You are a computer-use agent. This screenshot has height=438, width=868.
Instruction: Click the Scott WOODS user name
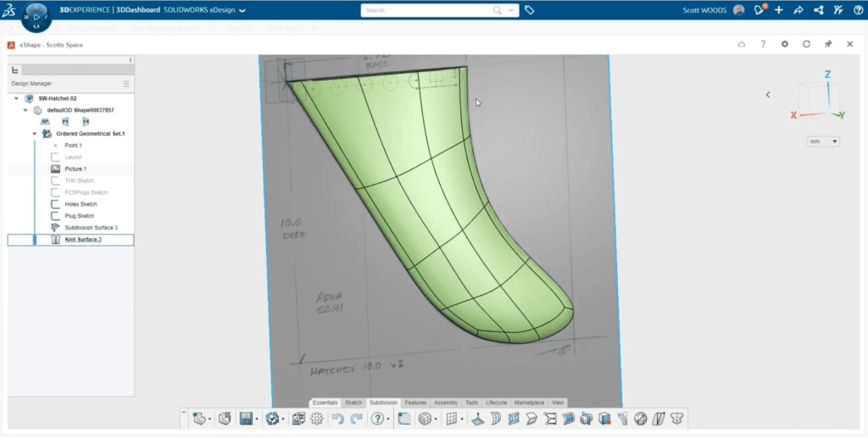(705, 10)
